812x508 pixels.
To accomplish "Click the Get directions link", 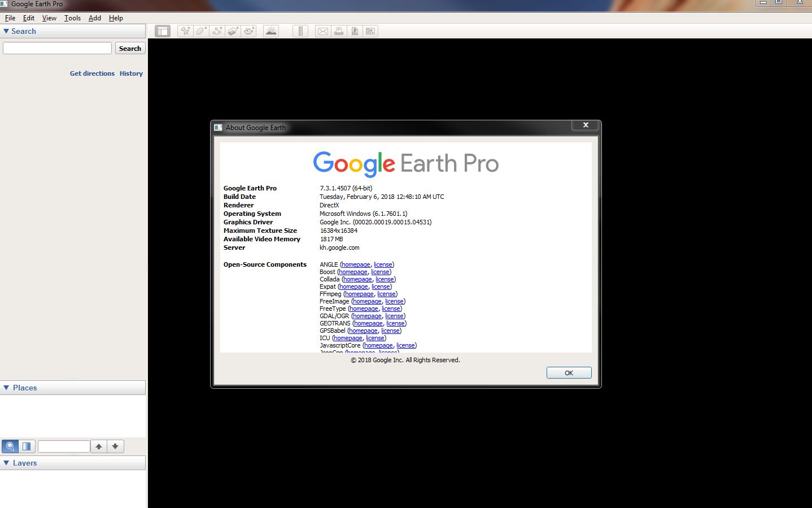I will coord(92,73).
